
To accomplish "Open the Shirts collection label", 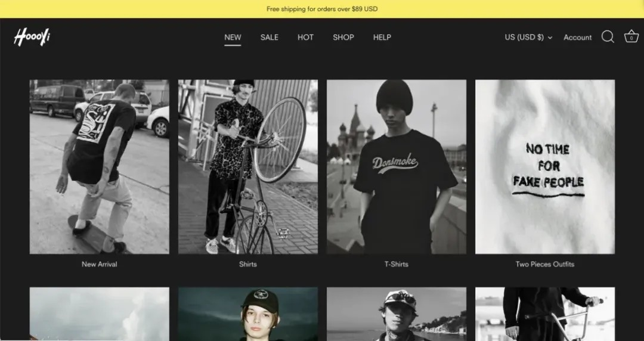I will point(247,264).
